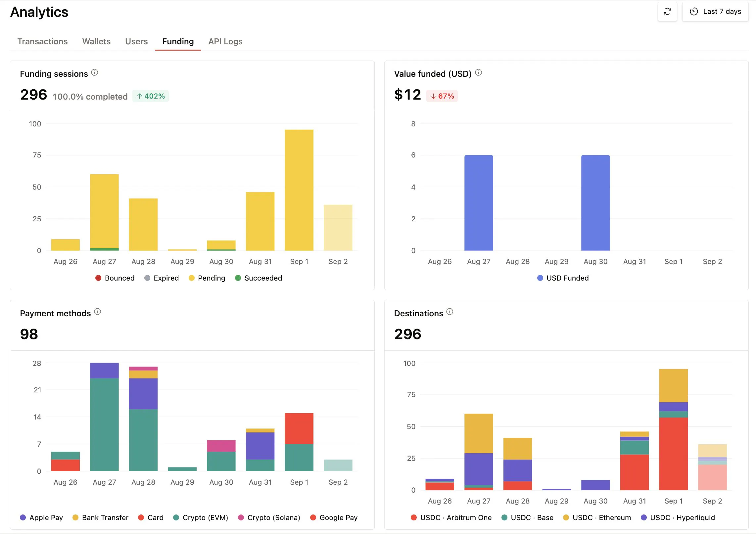Click Sep 2 faded bar in Destinations chart

pos(712,467)
